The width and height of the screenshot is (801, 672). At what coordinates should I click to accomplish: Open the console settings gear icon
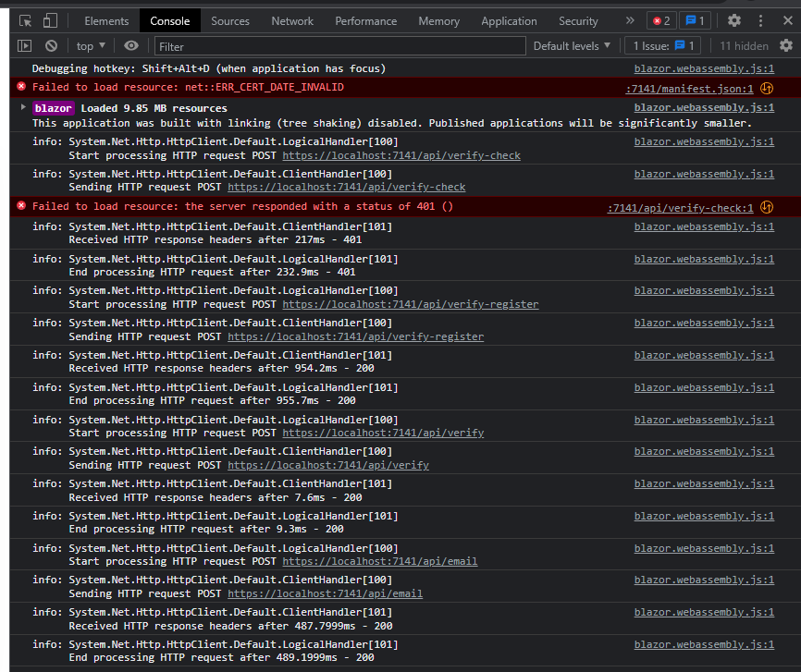(786, 45)
